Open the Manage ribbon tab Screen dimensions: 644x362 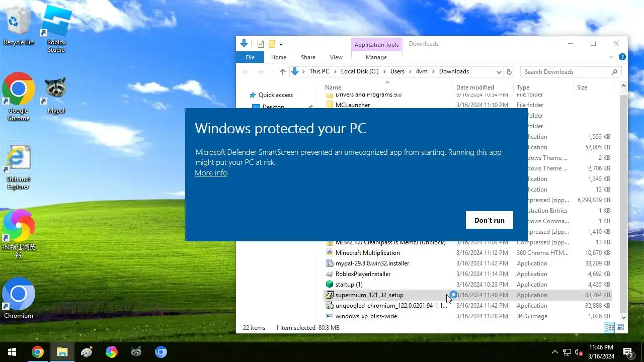tap(376, 57)
